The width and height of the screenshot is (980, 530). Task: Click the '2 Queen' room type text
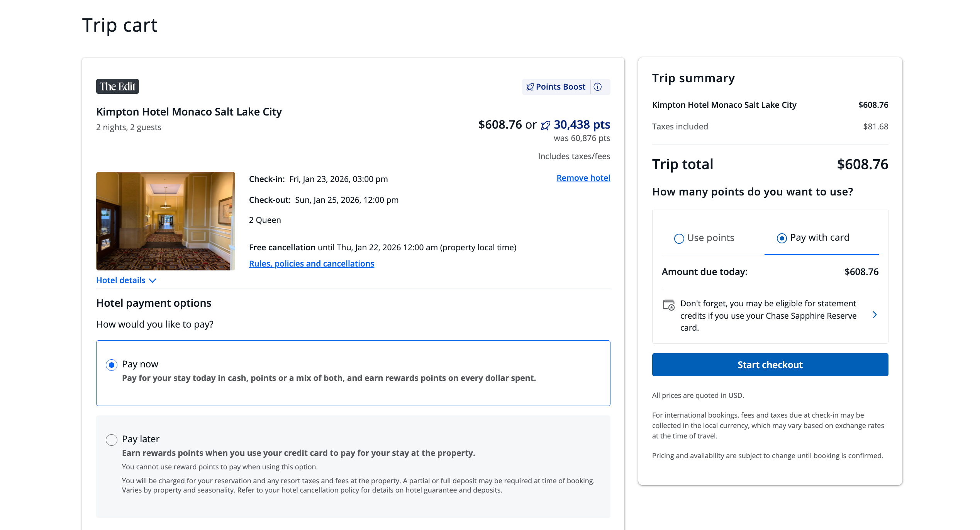265,220
